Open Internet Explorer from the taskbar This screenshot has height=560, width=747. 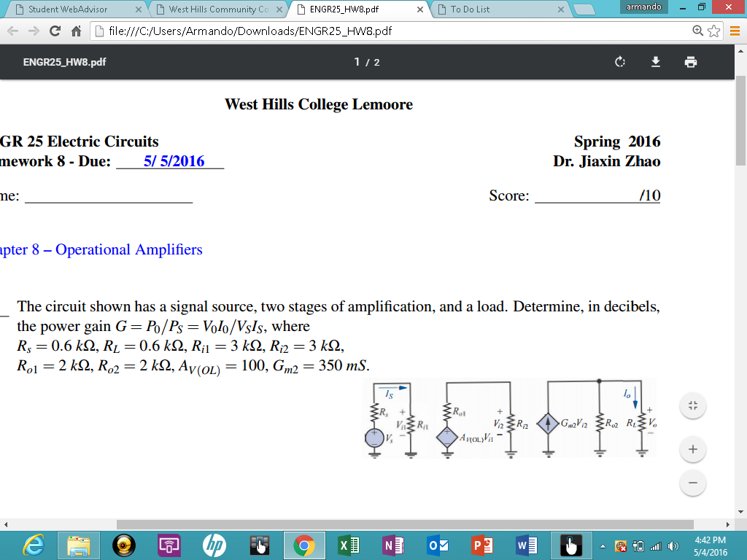34,545
